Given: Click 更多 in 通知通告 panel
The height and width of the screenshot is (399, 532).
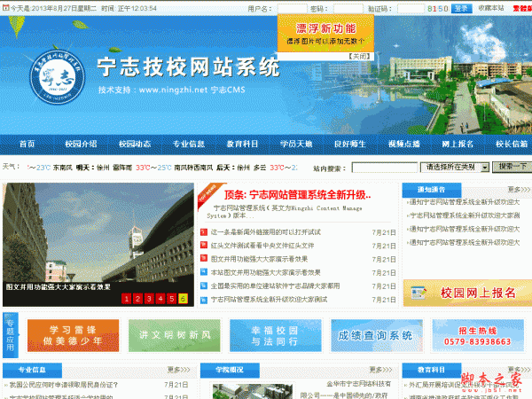Looking at the screenshot, I should coord(519,190).
